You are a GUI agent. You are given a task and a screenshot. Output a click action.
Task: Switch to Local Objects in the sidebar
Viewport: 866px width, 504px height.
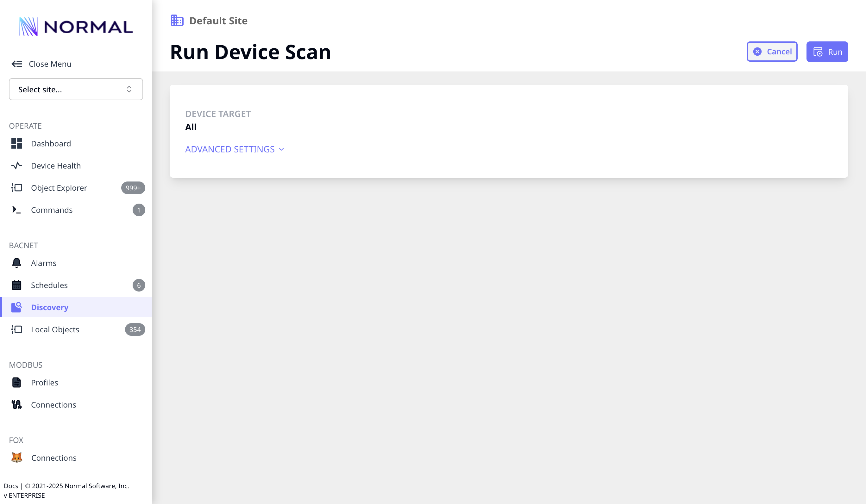tap(55, 329)
